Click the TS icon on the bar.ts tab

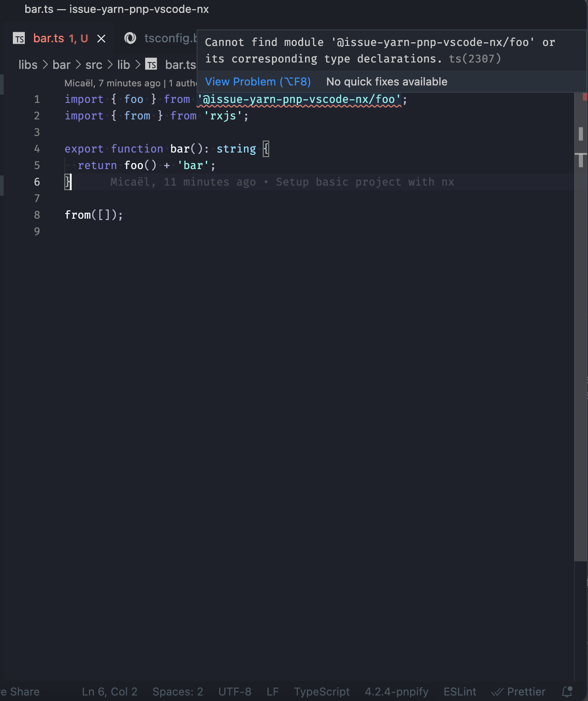(19, 38)
